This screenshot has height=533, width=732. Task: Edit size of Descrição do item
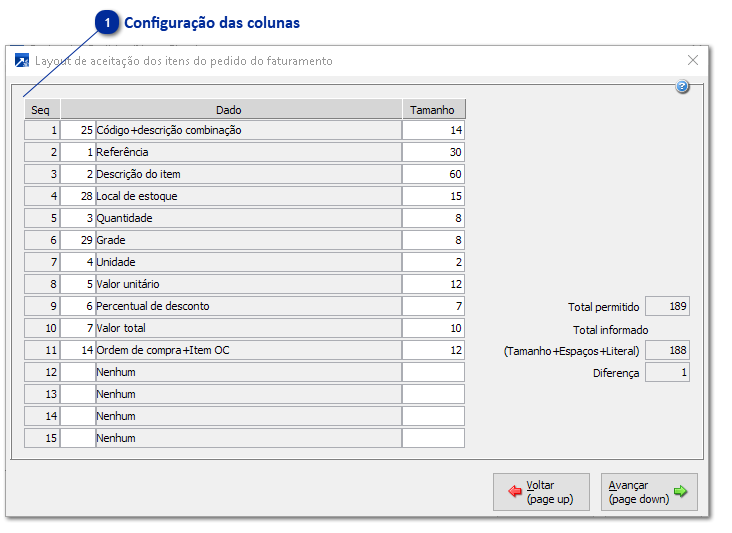click(433, 174)
